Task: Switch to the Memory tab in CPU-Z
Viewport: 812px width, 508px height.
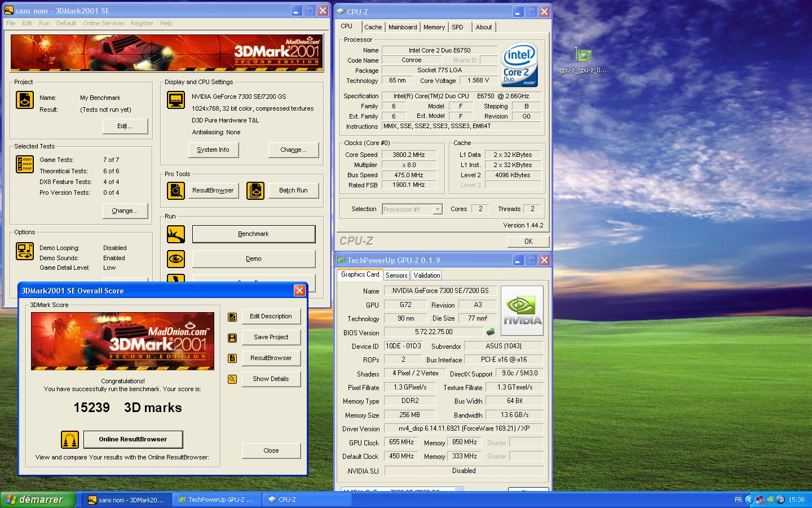Action: tap(434, 27)
